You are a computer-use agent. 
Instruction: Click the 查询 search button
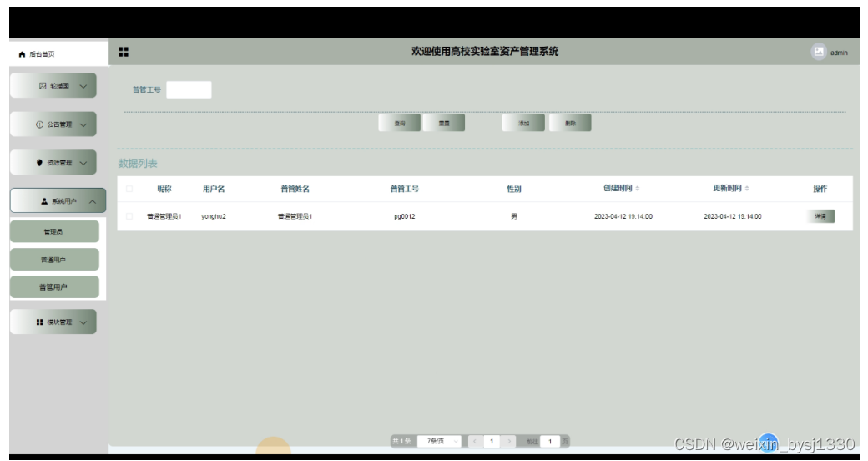click(x=400, y=123)
